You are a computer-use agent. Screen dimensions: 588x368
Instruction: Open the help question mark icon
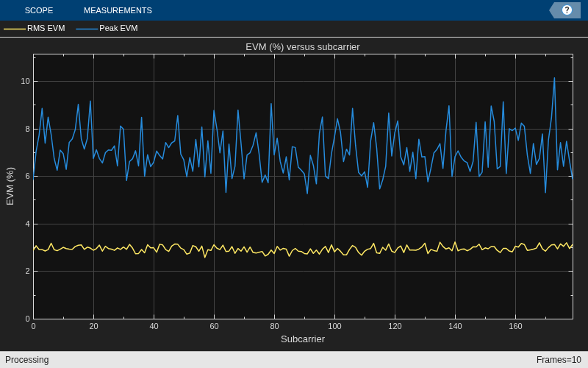point(567,10)
